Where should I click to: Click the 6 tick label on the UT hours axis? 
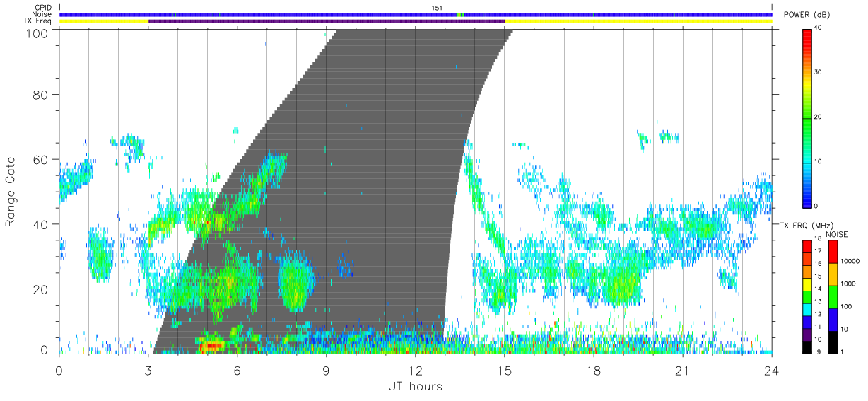coord(237,370)
